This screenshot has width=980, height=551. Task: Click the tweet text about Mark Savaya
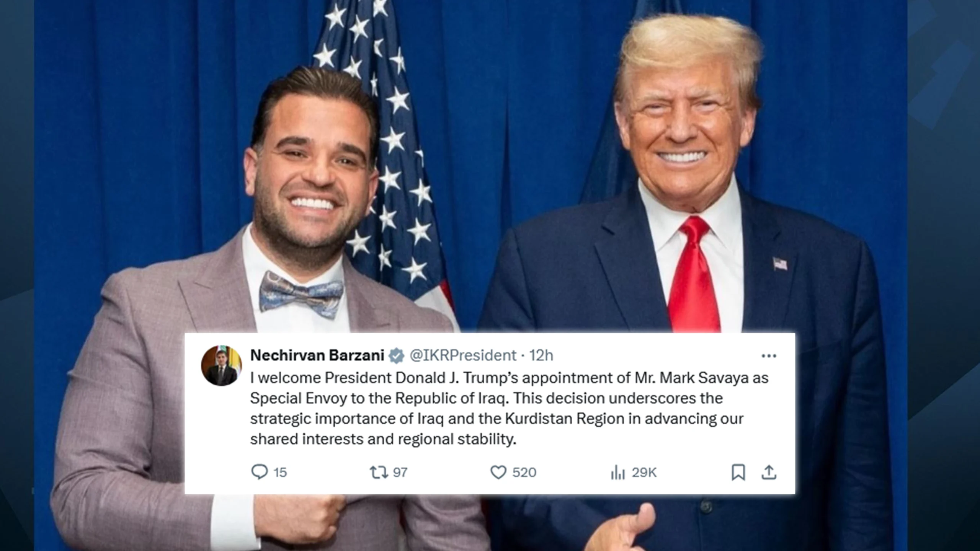[x=509, y=409]
